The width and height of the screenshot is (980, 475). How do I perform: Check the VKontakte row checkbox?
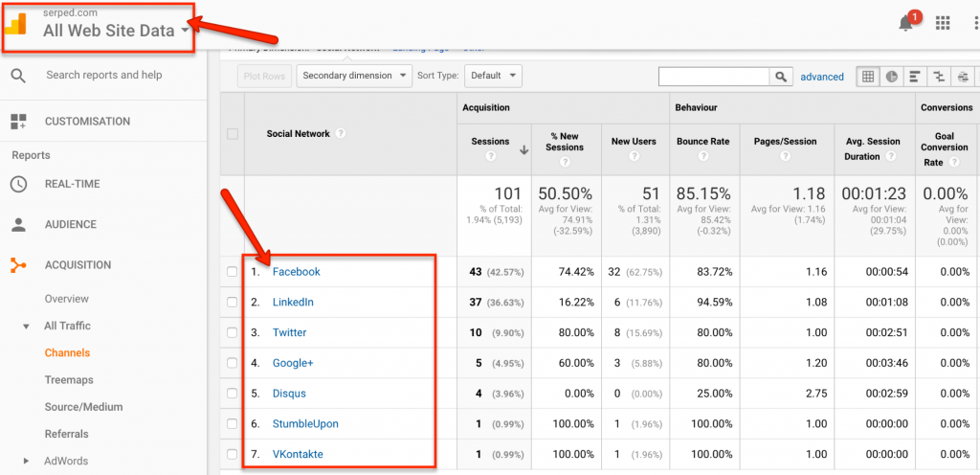[233, 454]
